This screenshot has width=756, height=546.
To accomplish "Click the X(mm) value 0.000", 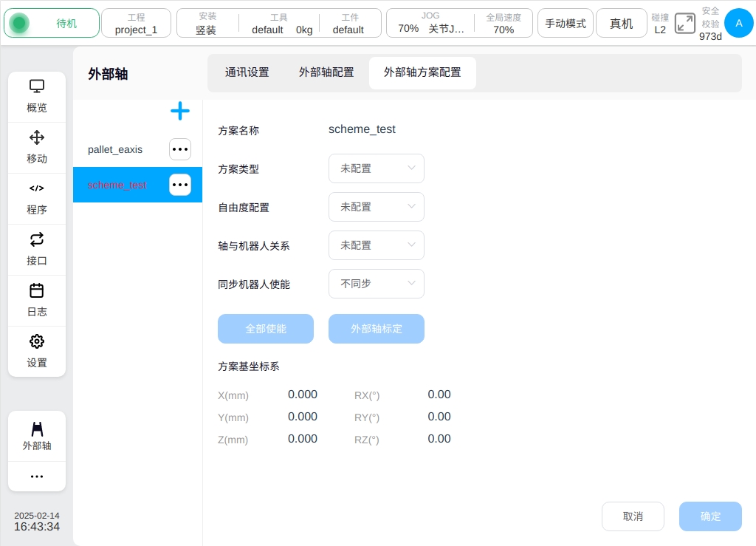I will point(302,395).
